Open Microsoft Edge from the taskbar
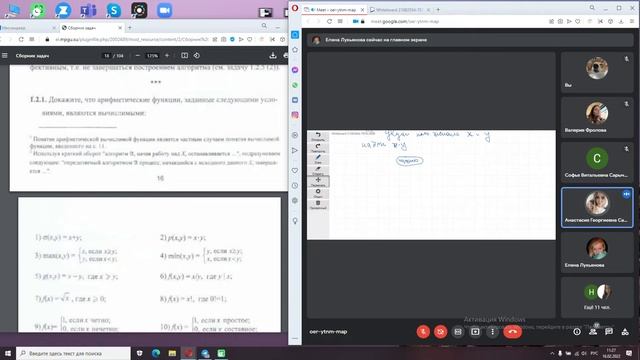Image resolution: width=640 pixels, height=360 pixels. 156,353
